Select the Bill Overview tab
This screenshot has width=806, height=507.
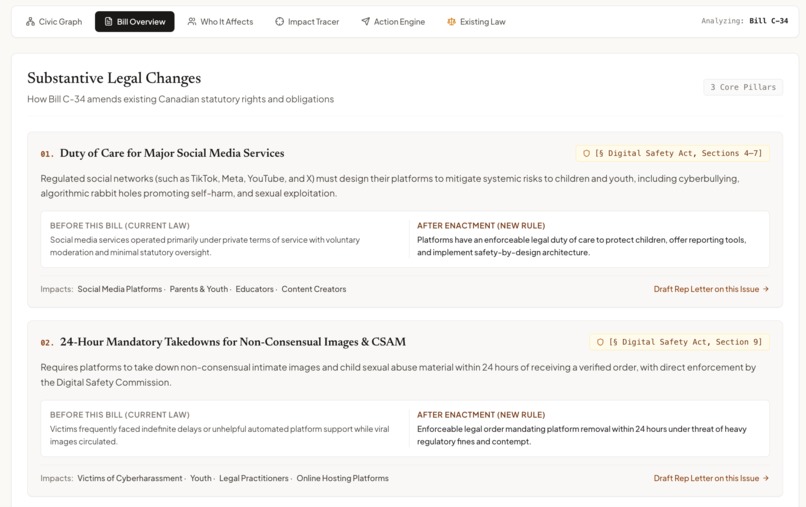click(x=135, y=22)
